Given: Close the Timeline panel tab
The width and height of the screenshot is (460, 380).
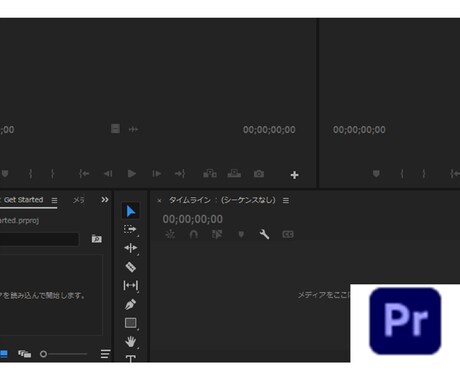Looking at the screenshot, I should coord(159,200).
